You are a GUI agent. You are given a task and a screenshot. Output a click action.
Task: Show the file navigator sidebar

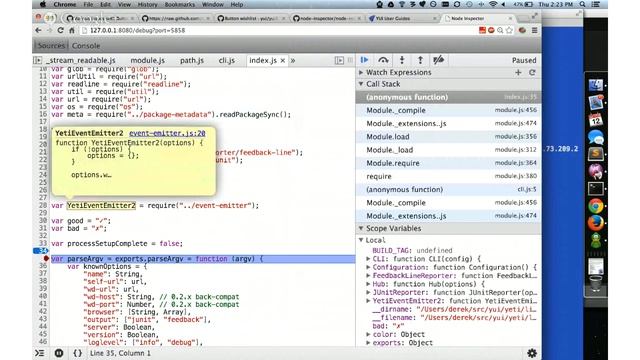pyautogui.click(x=38, y=60)
